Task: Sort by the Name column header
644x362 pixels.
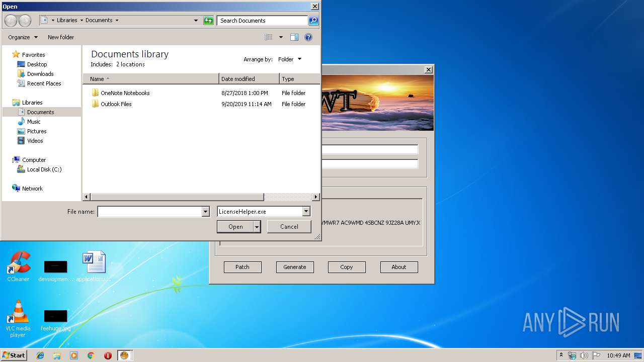Action: pos(151,79)
